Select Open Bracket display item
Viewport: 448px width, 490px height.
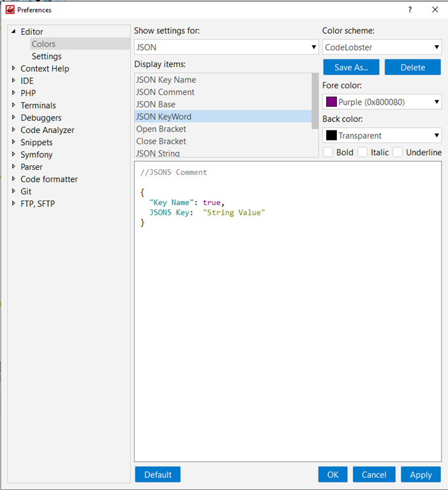(223, 129)
